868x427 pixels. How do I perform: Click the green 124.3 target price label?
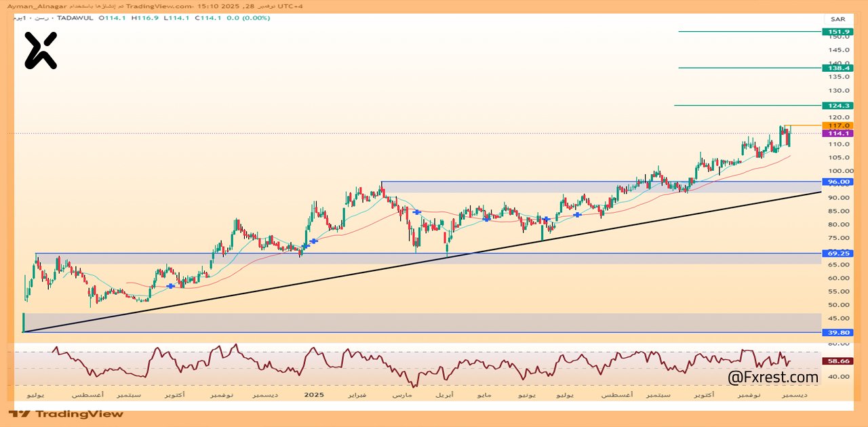pos(836,106)
